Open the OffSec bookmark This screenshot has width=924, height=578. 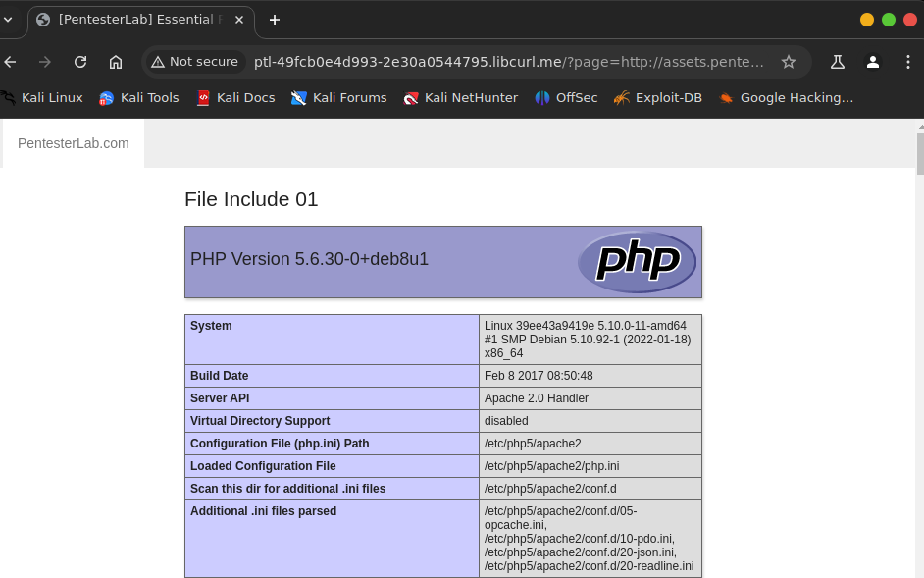pos(566,98)
